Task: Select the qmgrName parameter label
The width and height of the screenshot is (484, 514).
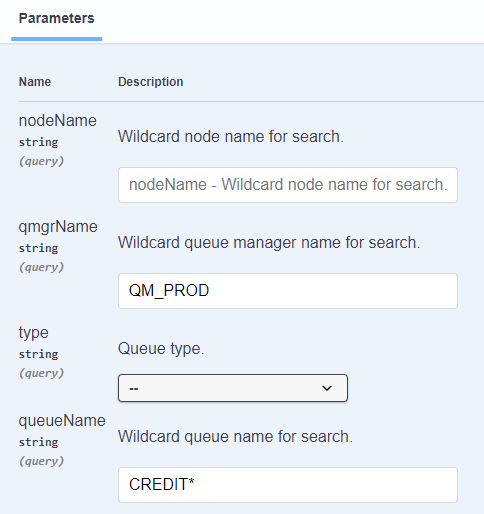Action: 58,227
